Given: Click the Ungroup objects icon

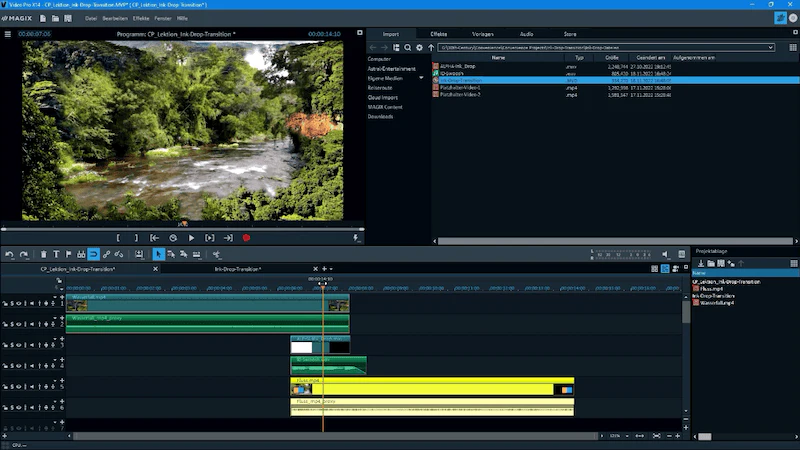Looking at the screenshot, I should coord(119,254).
